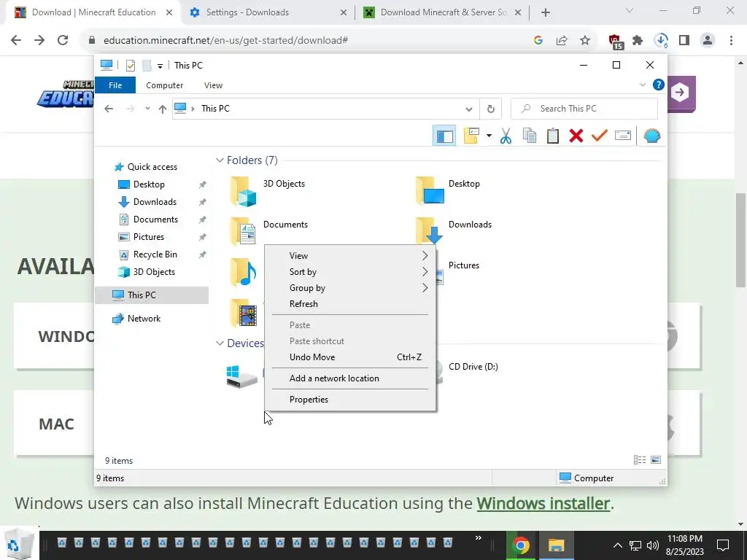
Task: Click Chrome icon in taskbar
Action: pyautogui.click(x=520, y=545)
